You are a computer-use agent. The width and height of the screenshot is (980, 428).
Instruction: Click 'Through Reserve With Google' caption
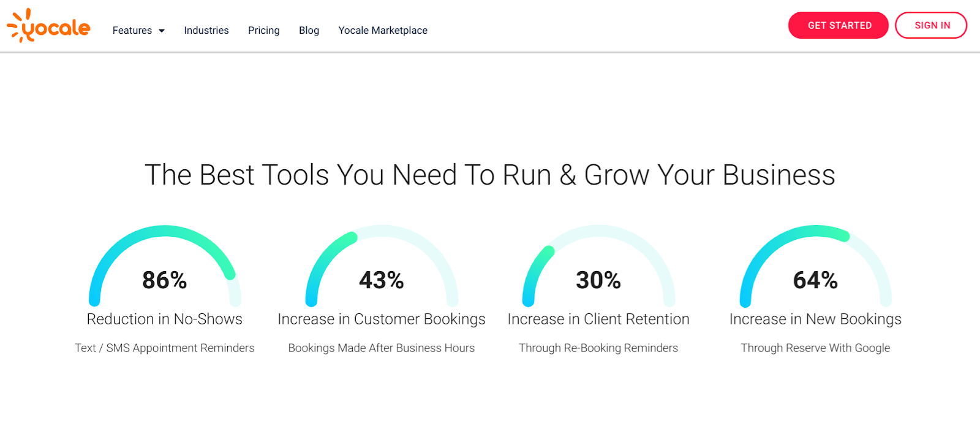(x=815, y=348)
